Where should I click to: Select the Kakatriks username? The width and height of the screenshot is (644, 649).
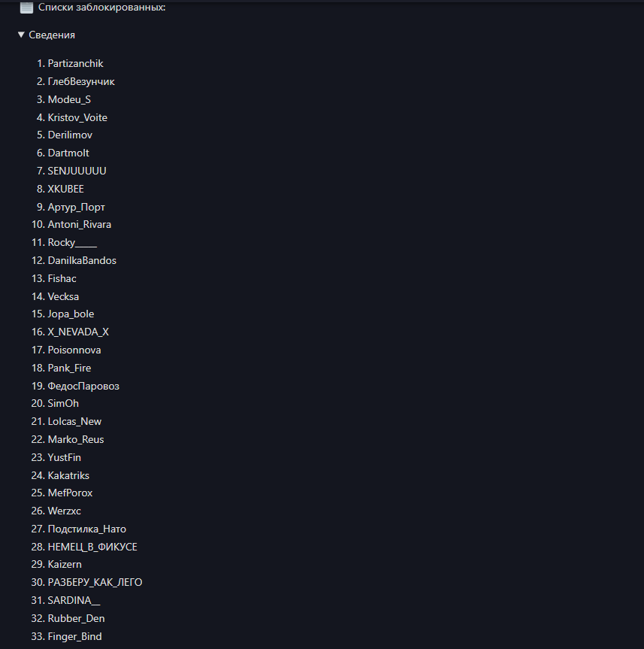(x=68, y=475)
